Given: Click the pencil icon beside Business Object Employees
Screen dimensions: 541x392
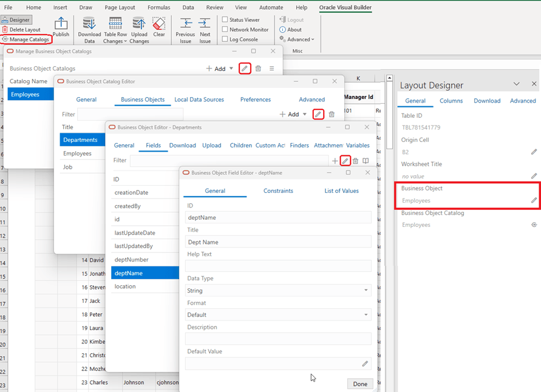Looking at the screenshot, I should 532,199.
